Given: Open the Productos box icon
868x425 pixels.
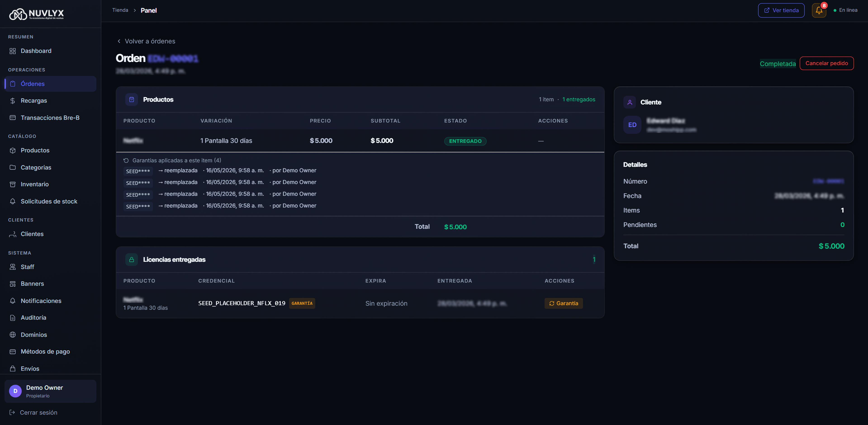Looking at the screenshot, I should (x=12, y=151).
